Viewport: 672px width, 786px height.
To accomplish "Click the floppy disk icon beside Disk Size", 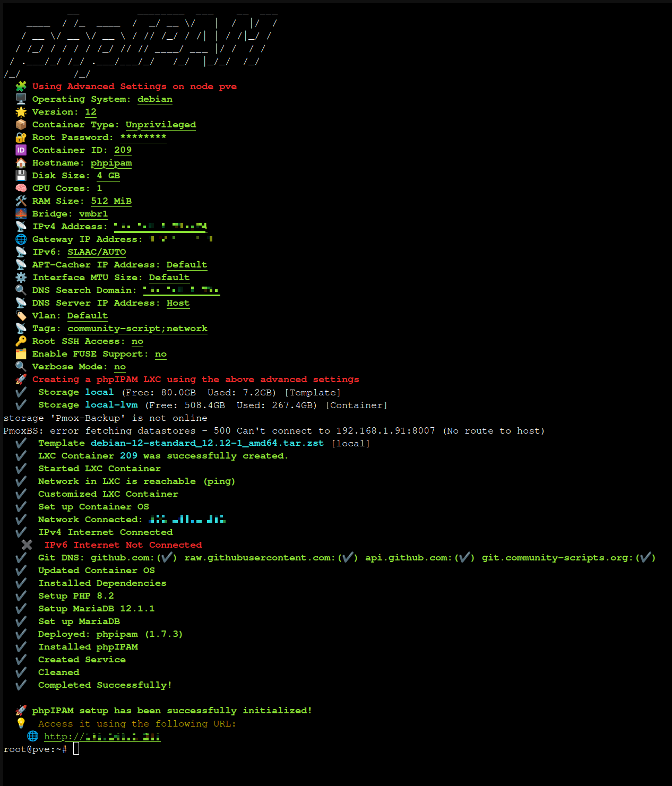I will (21, 176).
